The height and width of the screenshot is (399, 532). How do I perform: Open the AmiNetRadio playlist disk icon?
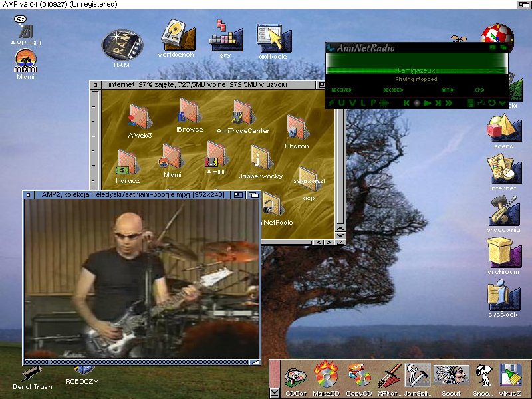470,103
